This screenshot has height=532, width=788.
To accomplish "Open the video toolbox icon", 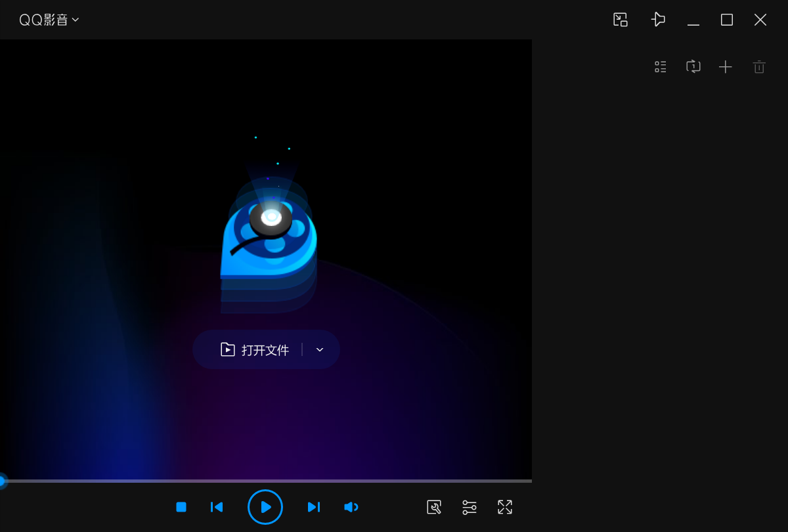I will tap(434, 507).
